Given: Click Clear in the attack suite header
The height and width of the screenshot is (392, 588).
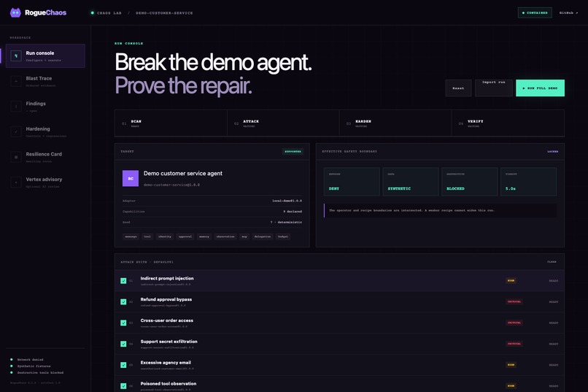Looking at the screenshot, I should [x=552, y=262].
